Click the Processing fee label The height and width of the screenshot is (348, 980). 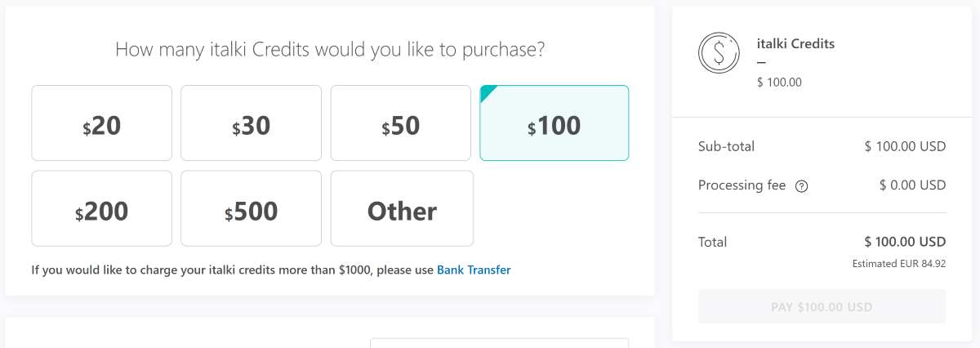742,185
